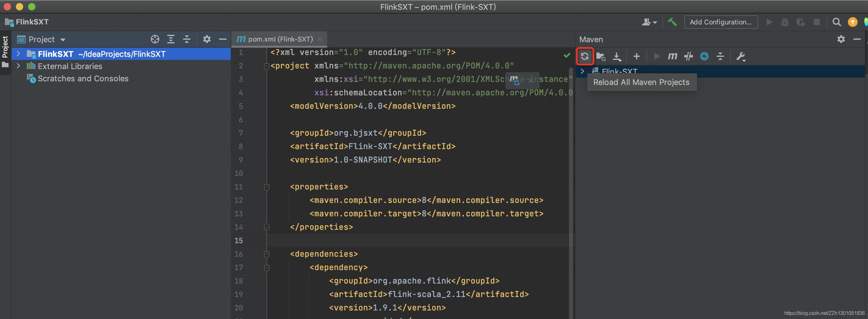Click the Maven panel title

pos(591,39)
